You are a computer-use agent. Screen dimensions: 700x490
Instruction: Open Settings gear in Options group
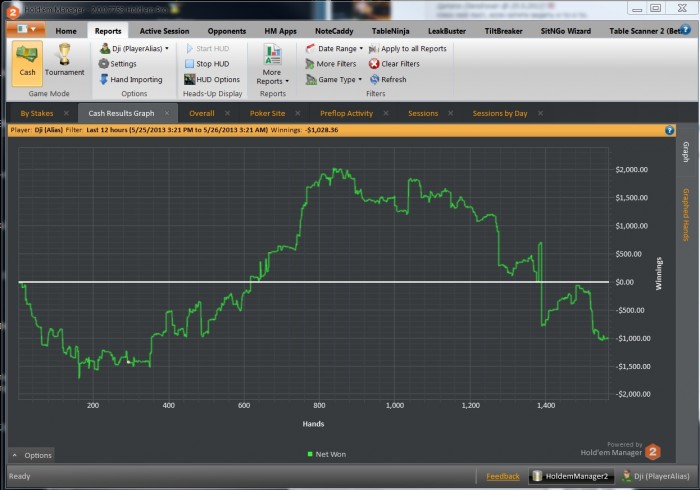tap(117, 64)
